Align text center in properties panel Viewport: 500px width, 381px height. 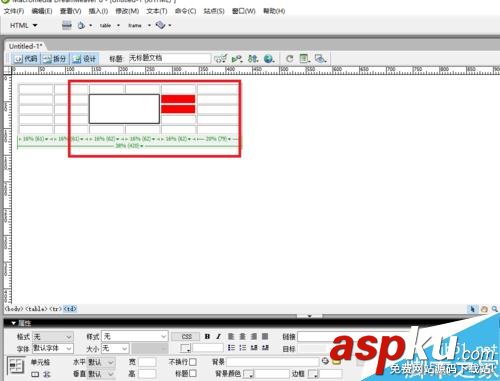[x=242, y=336]
